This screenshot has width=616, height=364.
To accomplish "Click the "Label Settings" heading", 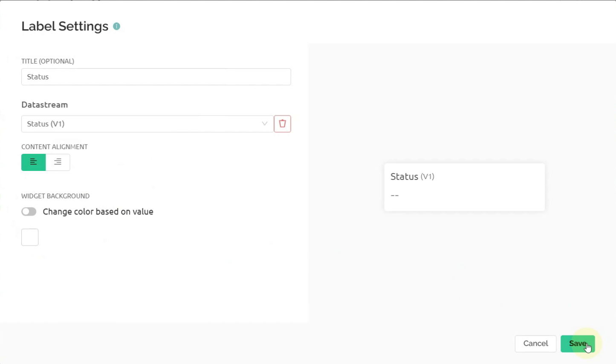I will coord(65,26).
